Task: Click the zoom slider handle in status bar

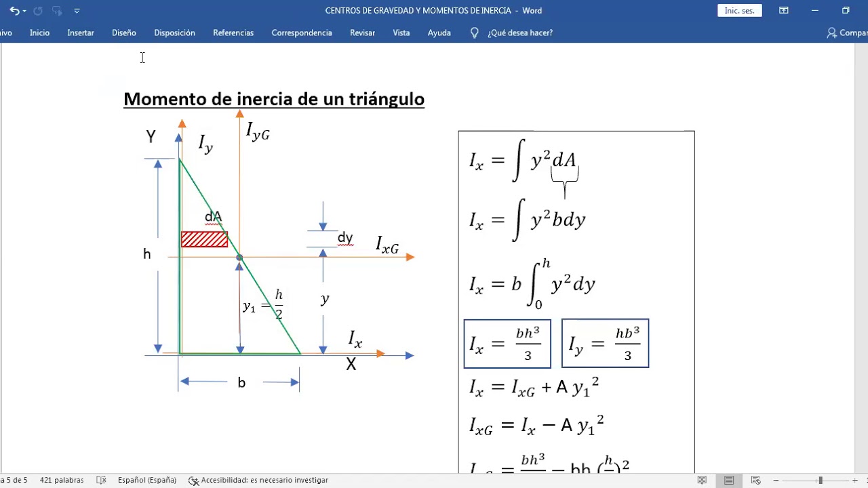Action: pos(820,480)
